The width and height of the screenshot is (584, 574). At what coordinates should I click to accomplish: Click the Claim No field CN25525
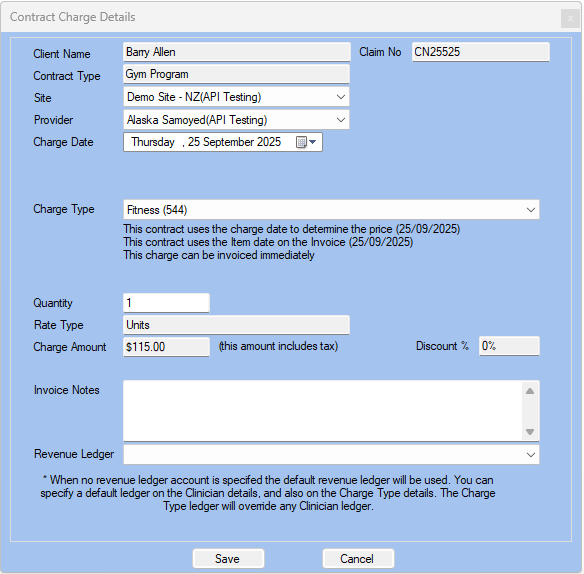(x=480, y=52)
